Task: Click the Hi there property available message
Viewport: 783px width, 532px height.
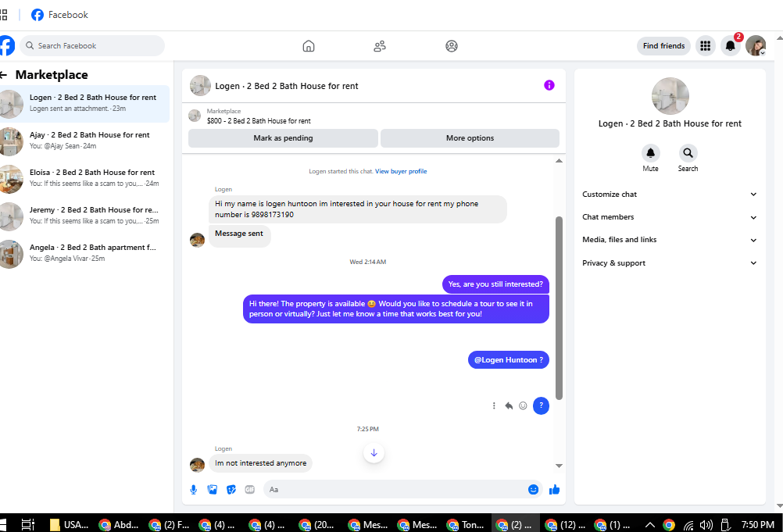Action: [396, 309]
